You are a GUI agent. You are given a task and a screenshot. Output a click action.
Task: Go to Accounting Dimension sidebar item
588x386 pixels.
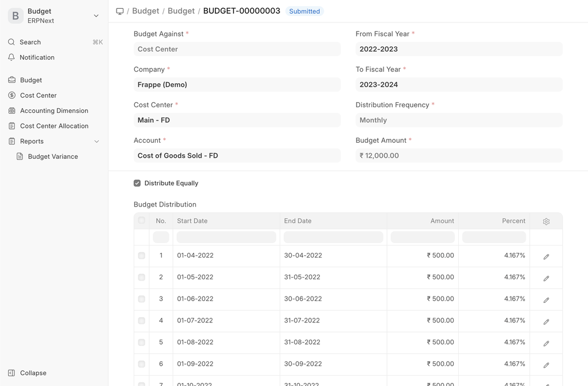pyautogui.click(x=54, y=111)
